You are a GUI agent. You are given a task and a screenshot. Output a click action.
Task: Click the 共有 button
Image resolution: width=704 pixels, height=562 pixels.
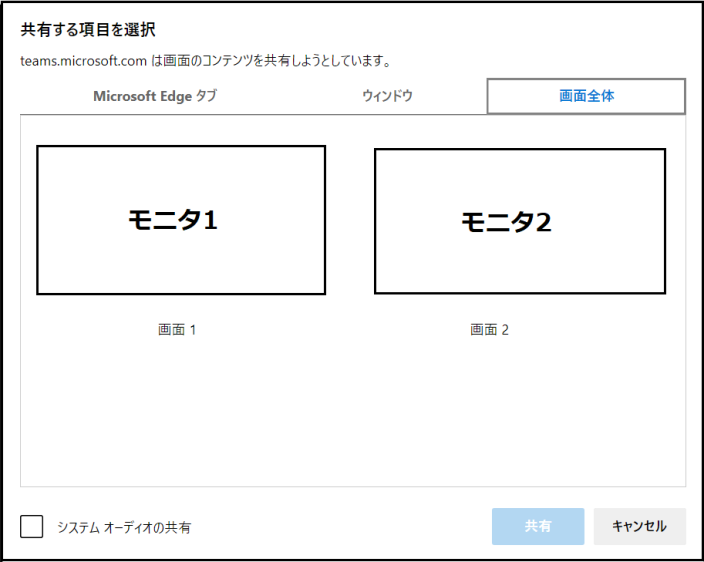tap(538, 527)
